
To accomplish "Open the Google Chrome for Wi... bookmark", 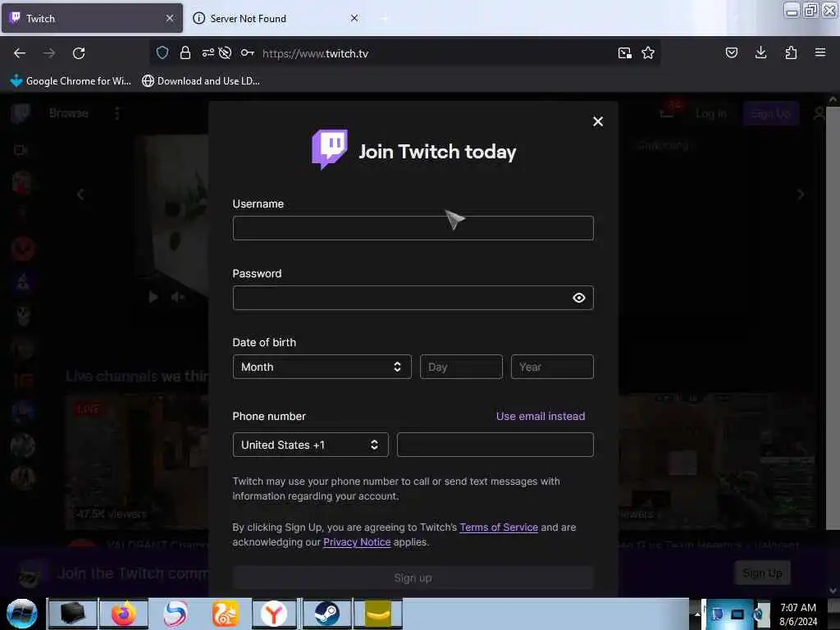I will [71, 81].
